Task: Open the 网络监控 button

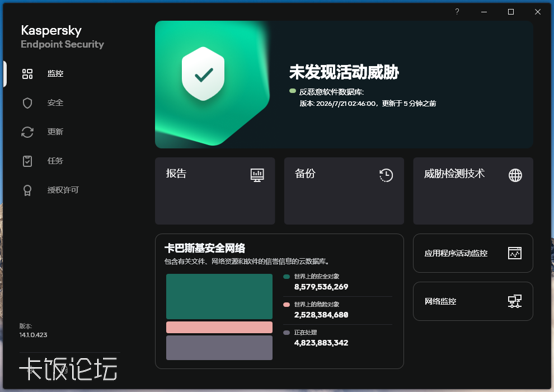Action: click(x=473, y=301)
